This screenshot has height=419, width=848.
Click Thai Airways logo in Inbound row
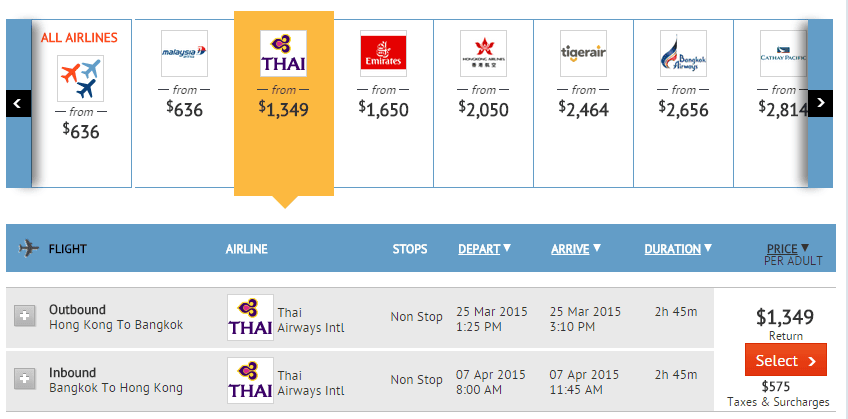click(x=250, y=380)
